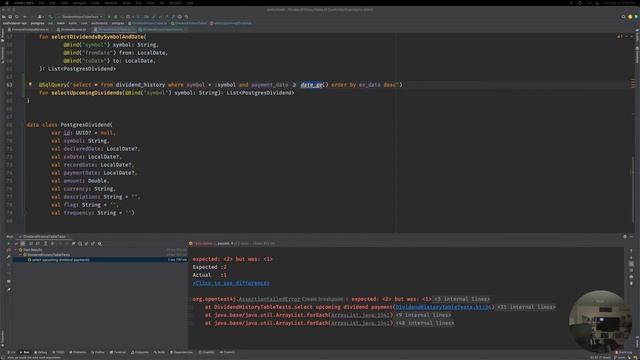Open the File menu
This screenshot has width=640, height=360.
coord(42,3)
